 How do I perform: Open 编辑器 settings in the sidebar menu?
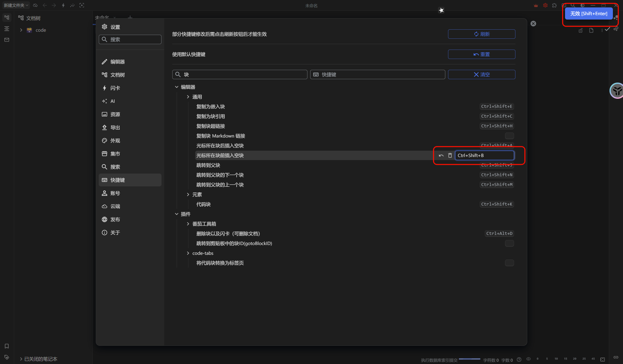coord(130,62)
